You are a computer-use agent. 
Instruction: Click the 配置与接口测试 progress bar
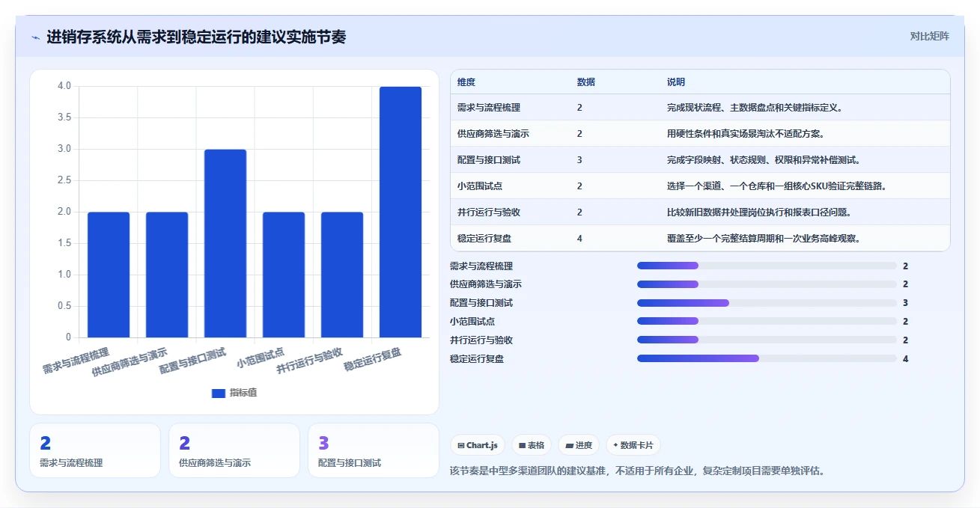(x=767, y=303)
